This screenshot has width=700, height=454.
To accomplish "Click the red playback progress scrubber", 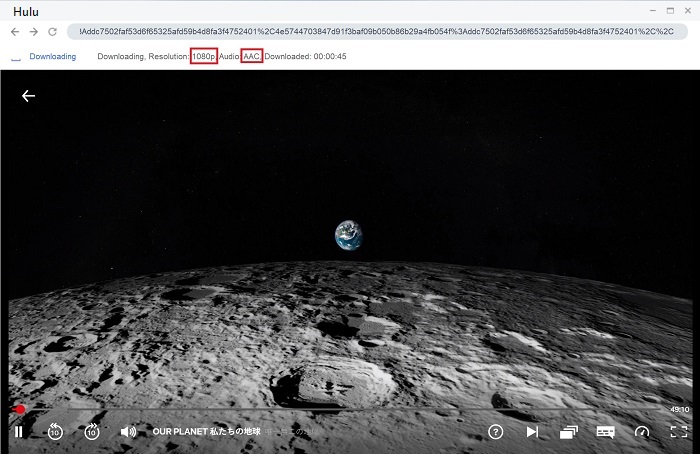I will click(x=18, y=409).
